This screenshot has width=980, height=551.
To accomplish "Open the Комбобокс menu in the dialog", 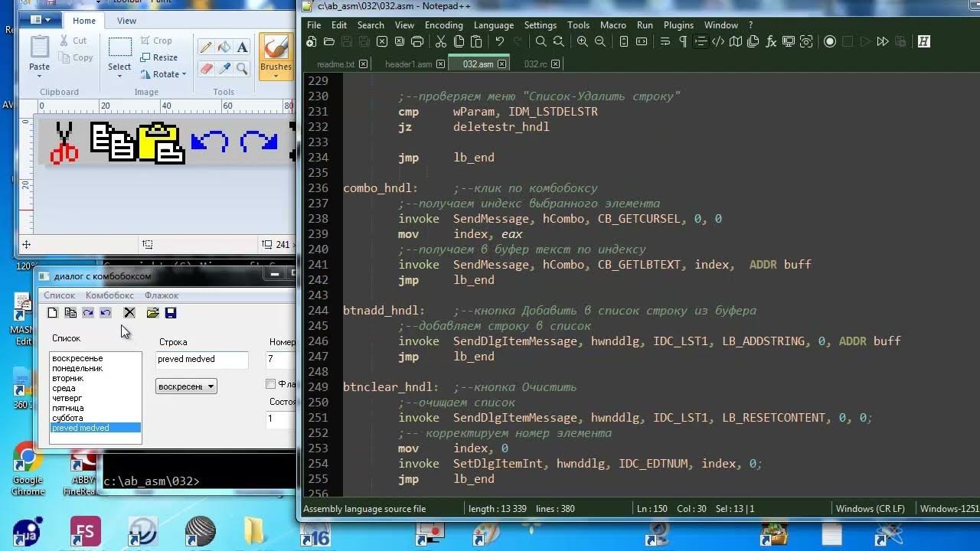I will (x=109, y=295).
